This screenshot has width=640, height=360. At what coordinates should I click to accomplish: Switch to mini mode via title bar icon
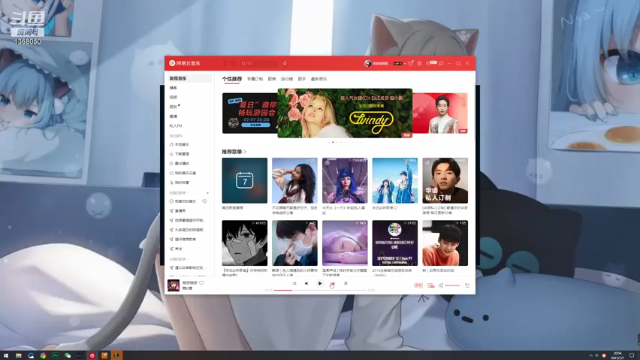click(x=441, y=63)
